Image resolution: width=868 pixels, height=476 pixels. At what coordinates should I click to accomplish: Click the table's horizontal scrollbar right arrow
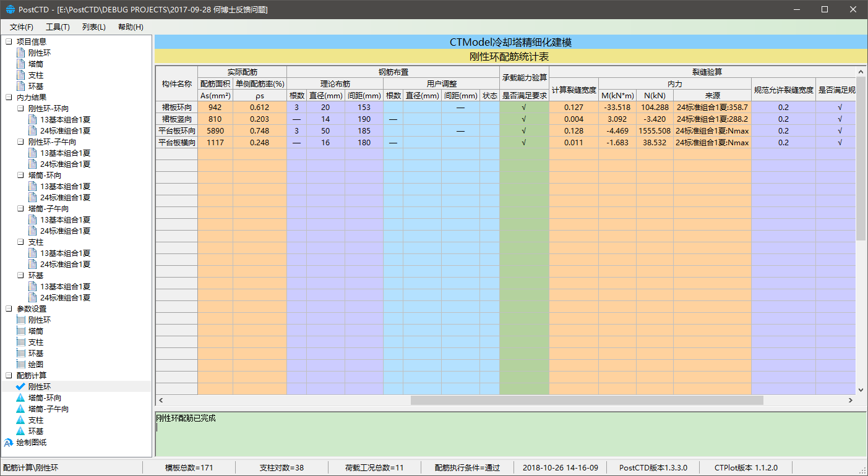point(851,401)
